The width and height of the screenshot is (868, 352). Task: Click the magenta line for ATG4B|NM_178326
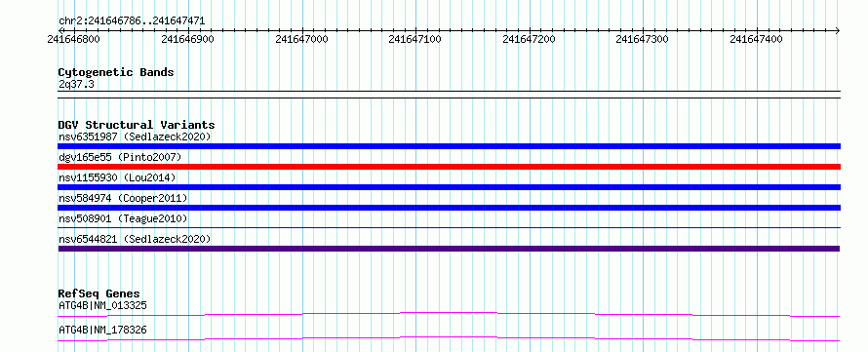coord(449,338)
